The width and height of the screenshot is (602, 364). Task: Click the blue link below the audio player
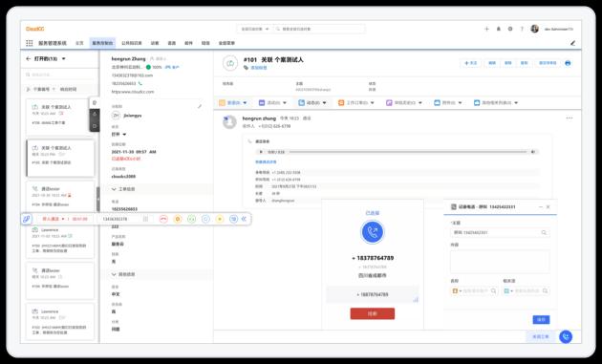click(266, 162)
